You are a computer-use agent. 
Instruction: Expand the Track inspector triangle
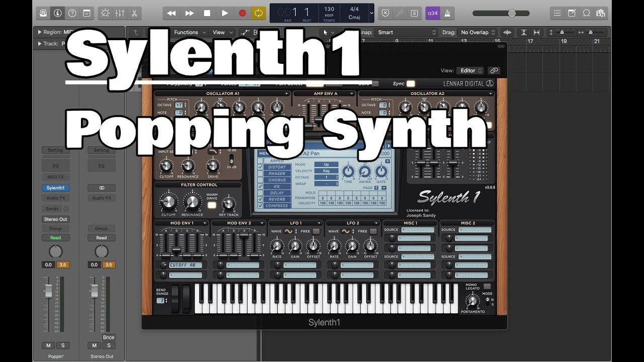pyautogui.click(x=40, y=44)
